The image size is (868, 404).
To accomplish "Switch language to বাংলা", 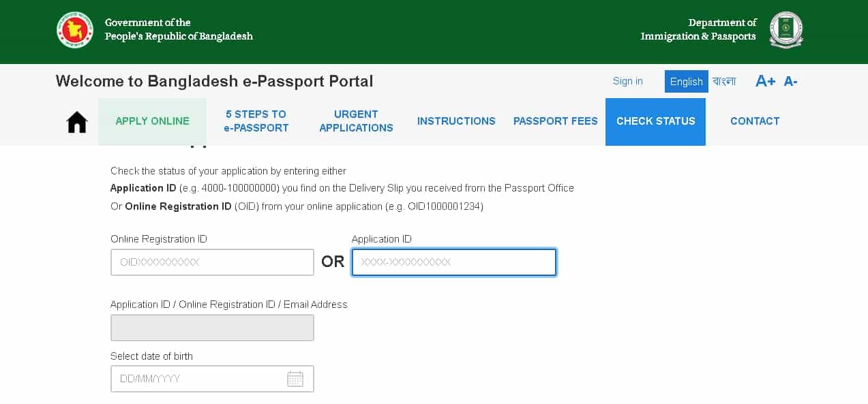I will (x=724, y=82).
